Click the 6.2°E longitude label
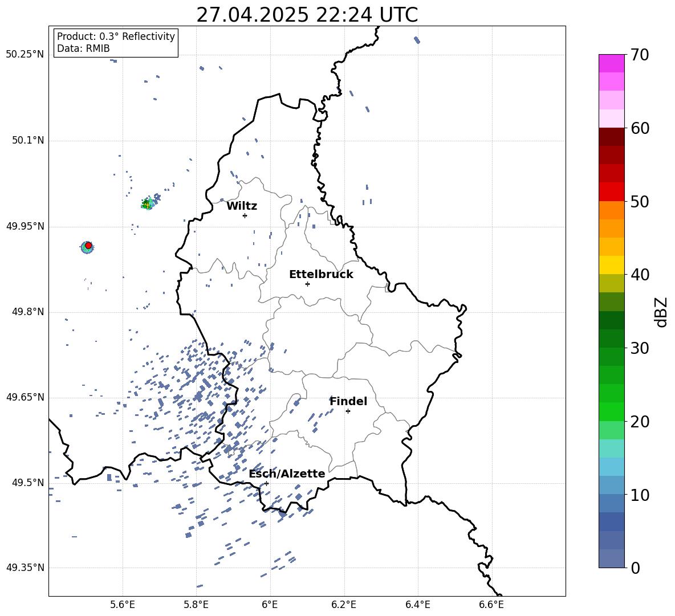Viewport: 675px width, 616px height. (344, 605)
